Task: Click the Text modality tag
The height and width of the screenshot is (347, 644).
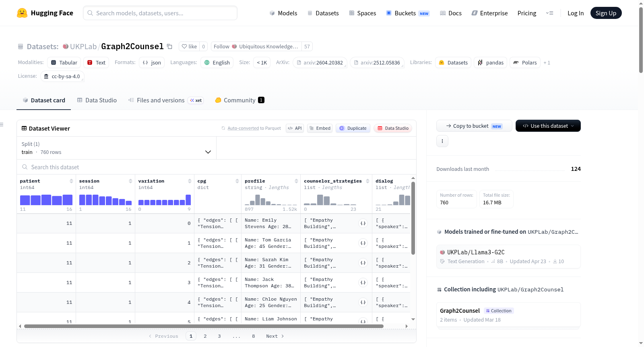Action: tap(97, 62)
